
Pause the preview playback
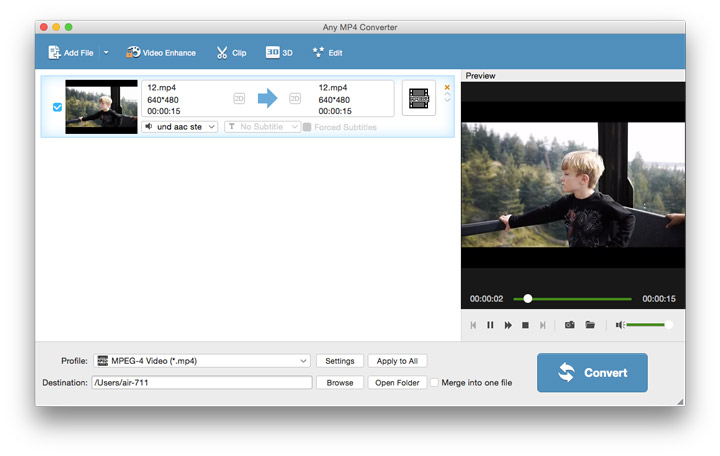coord(490,325)
